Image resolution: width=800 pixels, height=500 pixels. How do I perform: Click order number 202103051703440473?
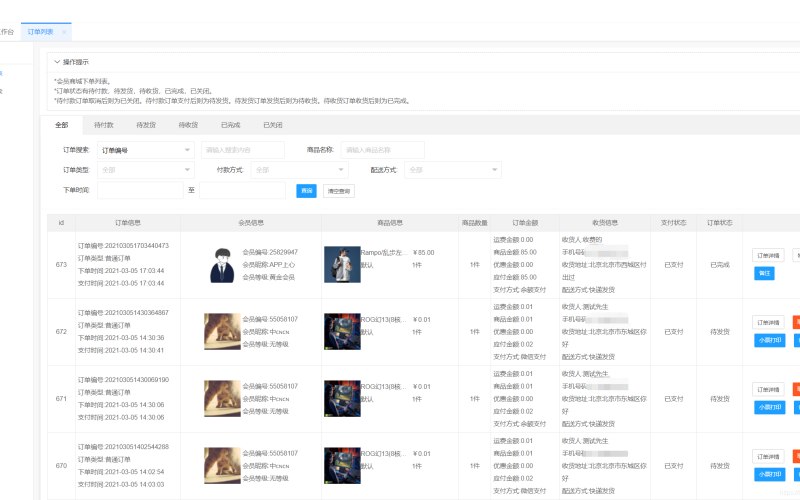tap(136, 246)
